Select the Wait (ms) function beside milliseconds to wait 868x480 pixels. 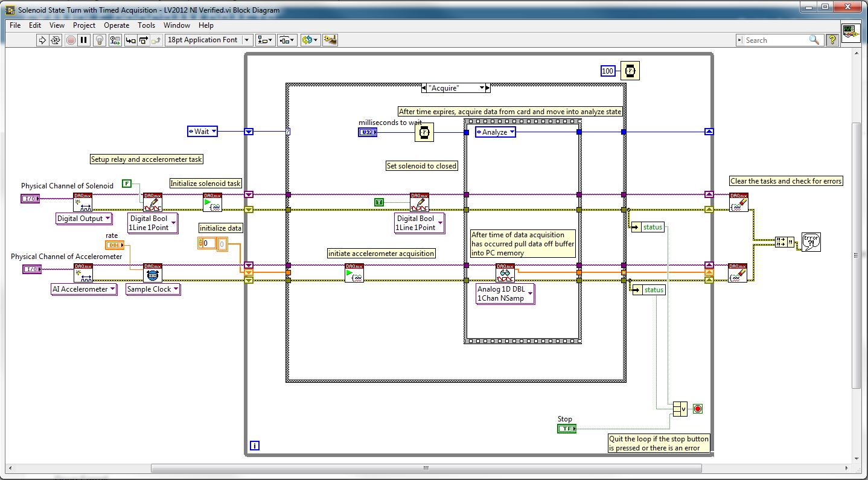pyautogui.click(x=424, y=132)
